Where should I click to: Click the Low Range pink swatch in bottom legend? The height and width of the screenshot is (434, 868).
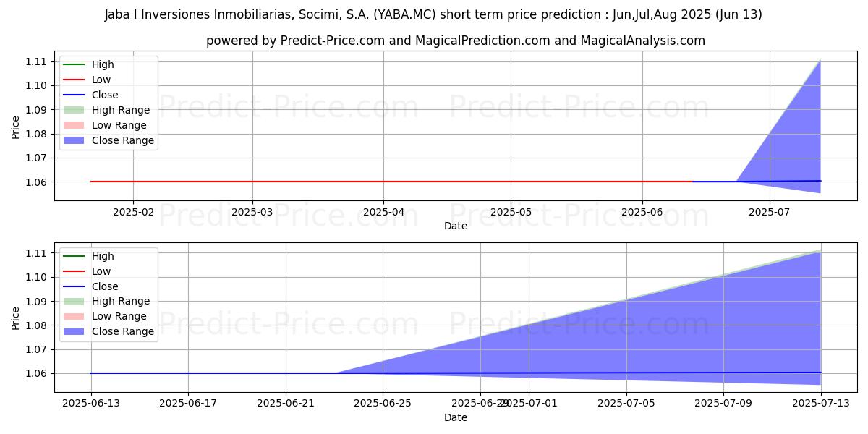[74, 316]
